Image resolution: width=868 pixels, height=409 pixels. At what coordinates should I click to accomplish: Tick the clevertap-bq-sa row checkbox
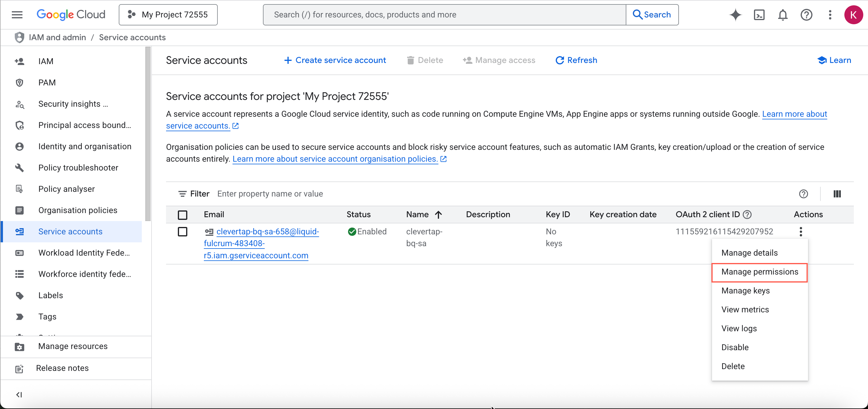click(182, 232)
